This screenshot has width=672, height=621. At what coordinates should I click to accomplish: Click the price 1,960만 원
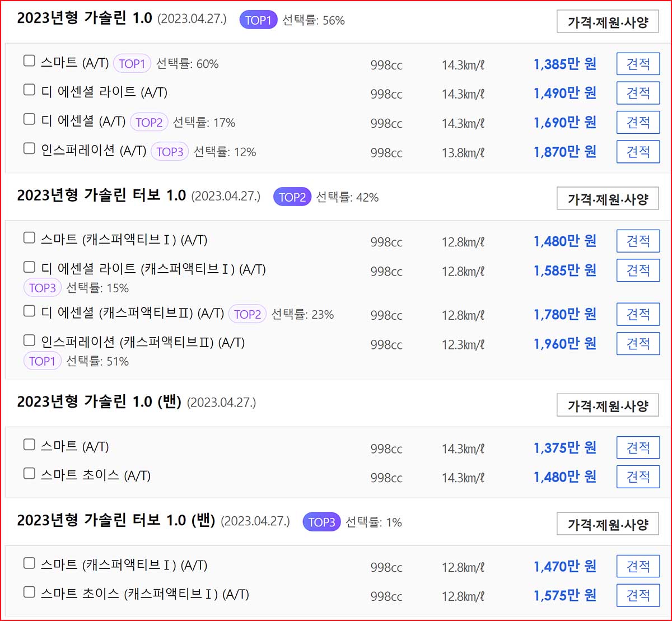[x=565, y=343]
